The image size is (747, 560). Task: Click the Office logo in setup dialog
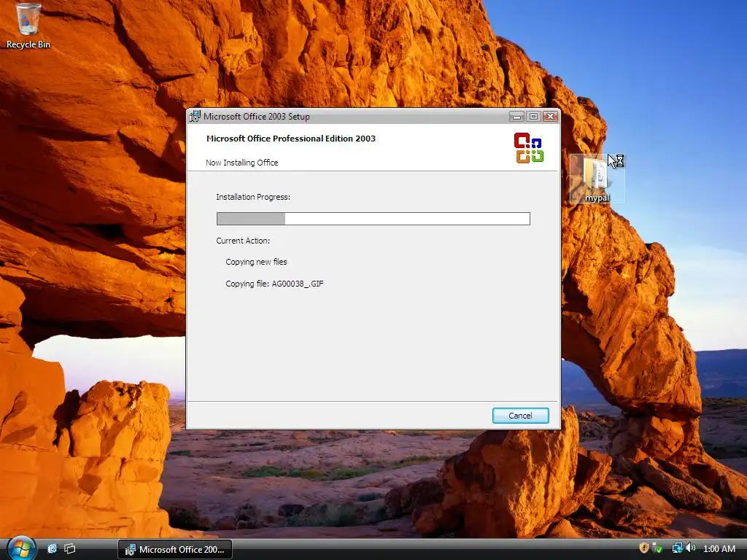(x=528, y=148)
